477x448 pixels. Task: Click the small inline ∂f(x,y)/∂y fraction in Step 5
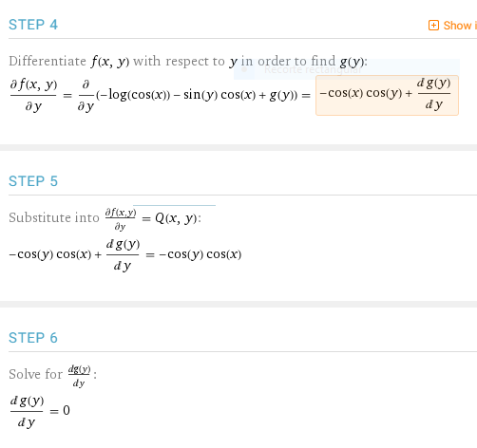(121, 218)
